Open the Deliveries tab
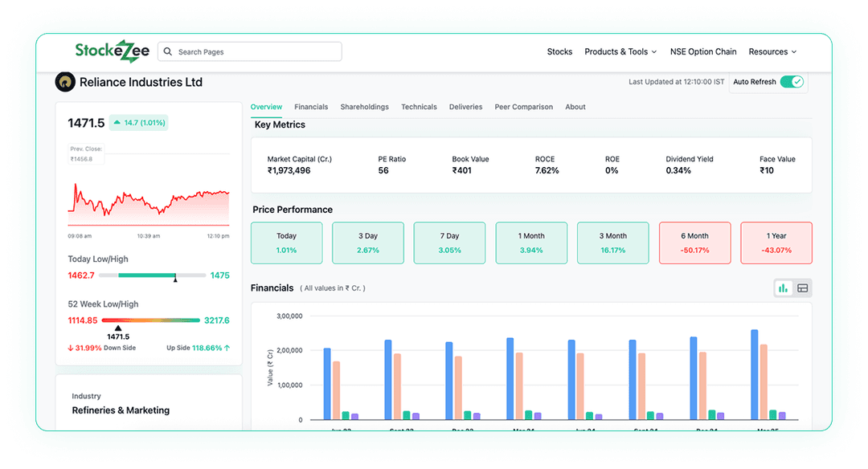The width and height of the screenshot is (868, 469). (x=465, y=107)
